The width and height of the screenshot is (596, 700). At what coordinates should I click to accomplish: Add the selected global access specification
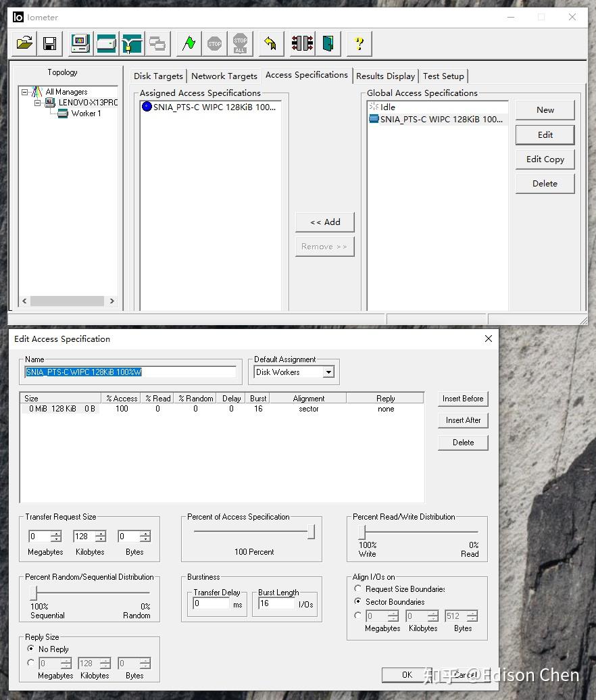click(x=324, y=222)
